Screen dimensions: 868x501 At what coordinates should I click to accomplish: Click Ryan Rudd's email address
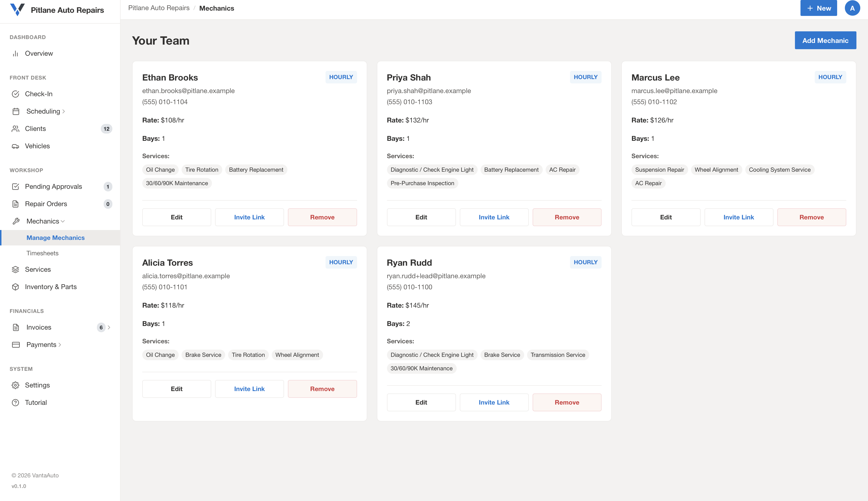[436, 276]
